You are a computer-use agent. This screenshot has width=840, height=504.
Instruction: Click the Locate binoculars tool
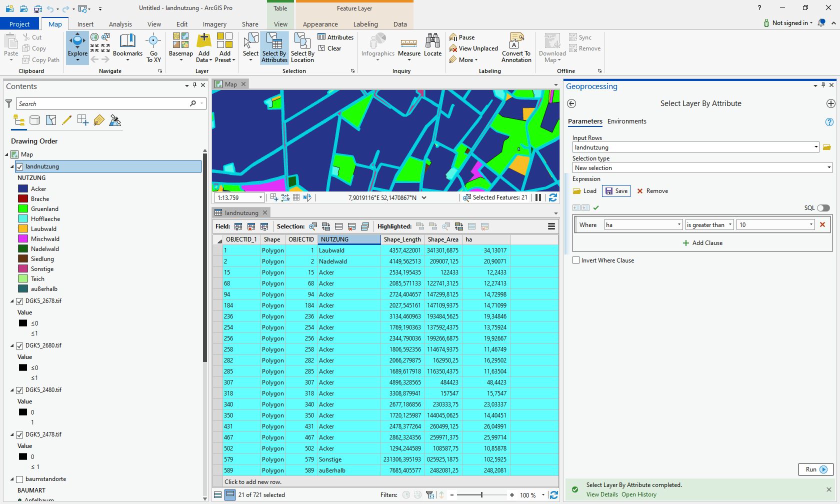click(432, 45)
